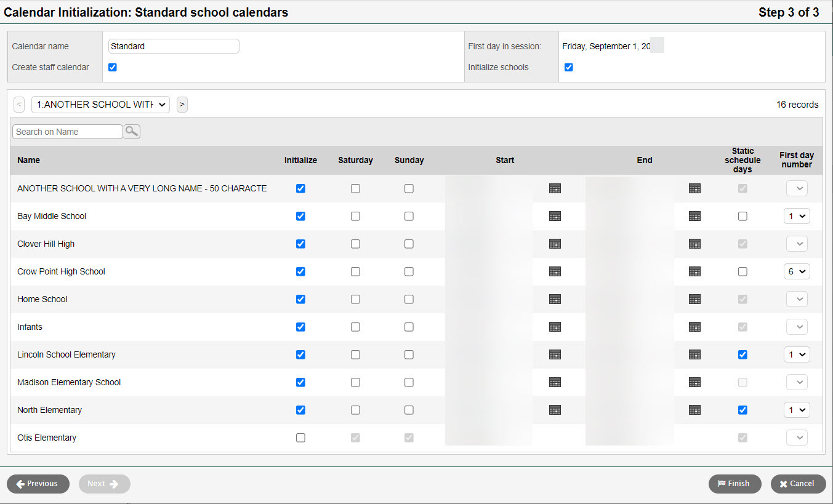
Task: Open End calendar for Crow Point High School
Action: click(x=694, y=271)
